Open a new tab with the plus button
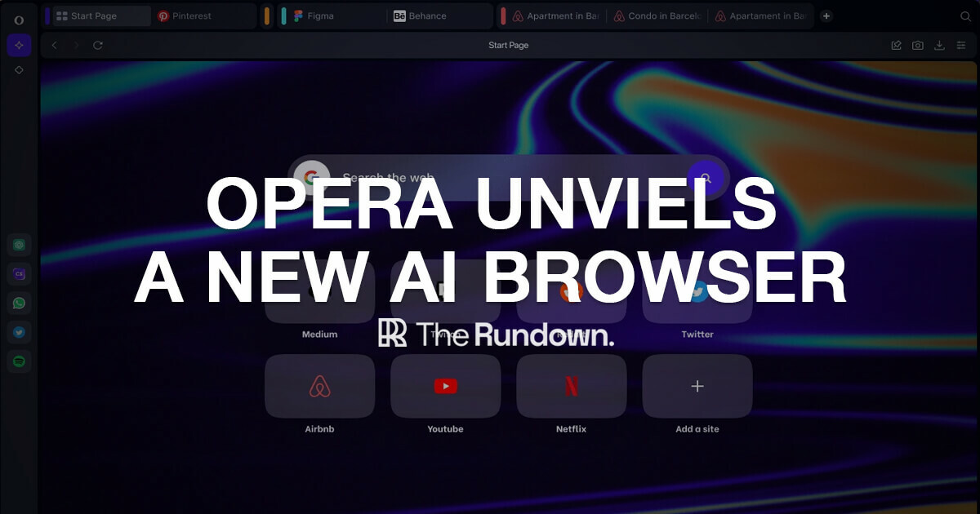The height and width of the screenshot is (514, 980). (825, 16)
